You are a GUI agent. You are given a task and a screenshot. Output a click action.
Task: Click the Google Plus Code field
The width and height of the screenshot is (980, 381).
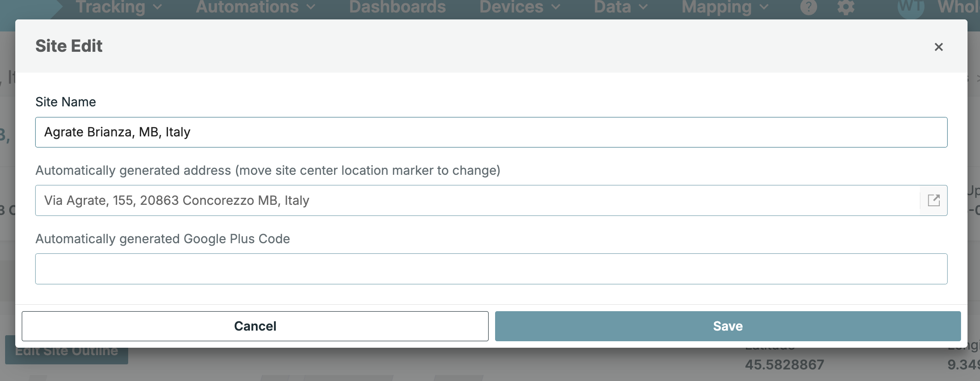pyautogui.click(x=490, y=269)
